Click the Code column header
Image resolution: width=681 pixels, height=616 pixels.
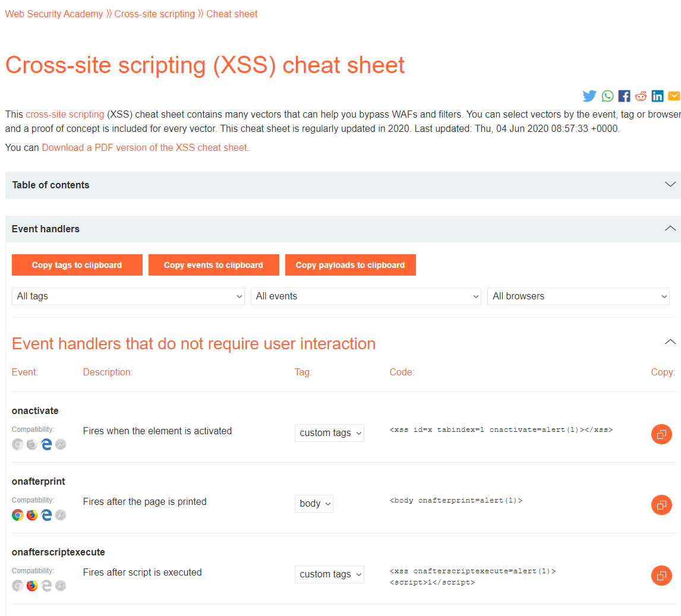click(x=402, y=372)
